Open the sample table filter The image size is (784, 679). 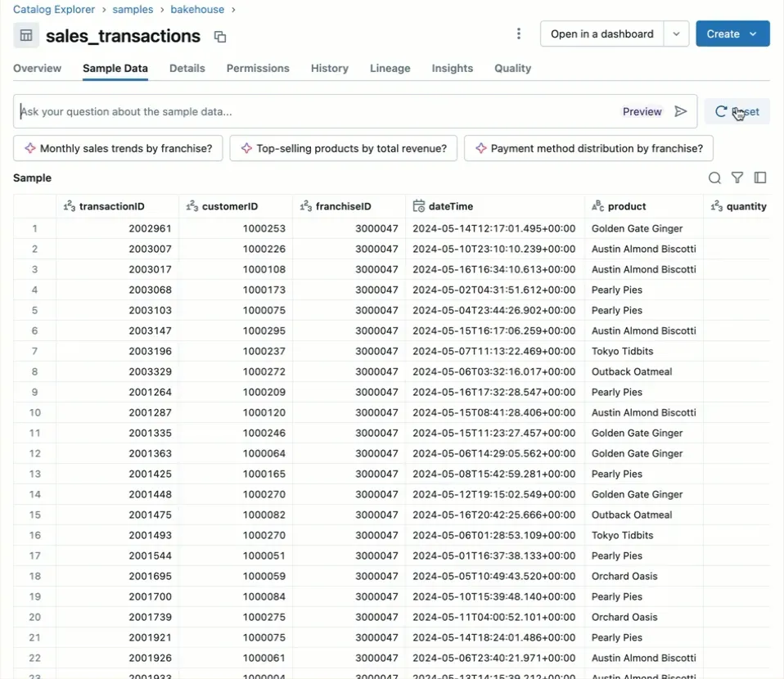(737, 178)
